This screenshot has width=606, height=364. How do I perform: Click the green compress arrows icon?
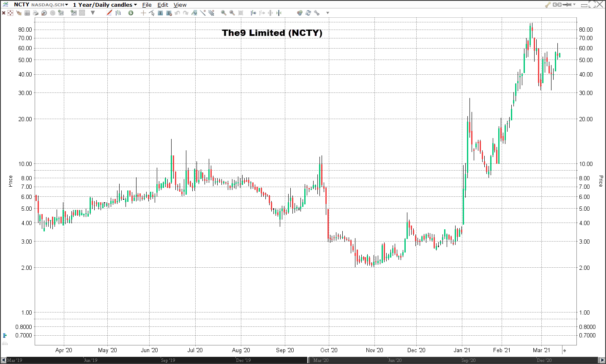click(x=279, y=13)
